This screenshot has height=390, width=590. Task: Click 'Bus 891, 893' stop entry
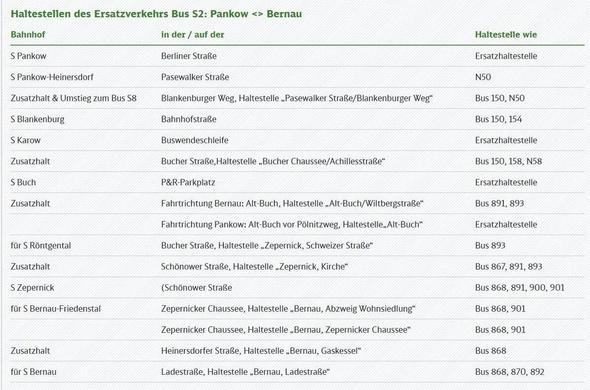point(499,203)
